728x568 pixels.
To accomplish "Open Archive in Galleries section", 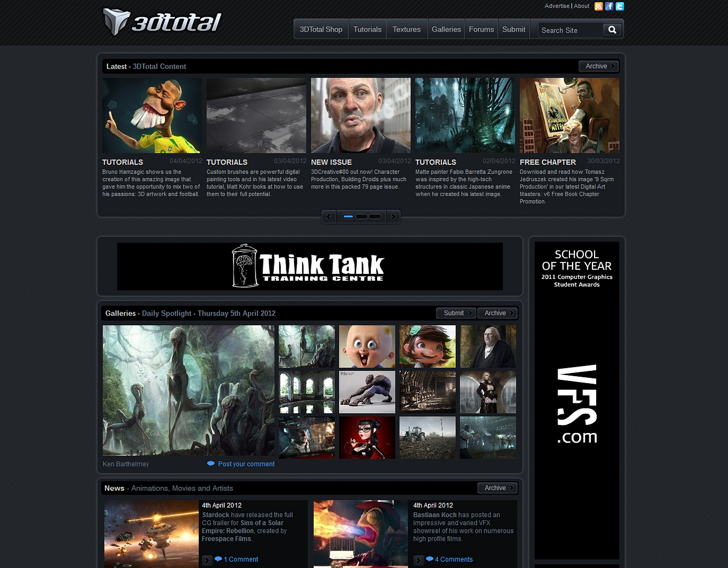I will (498, 313).
